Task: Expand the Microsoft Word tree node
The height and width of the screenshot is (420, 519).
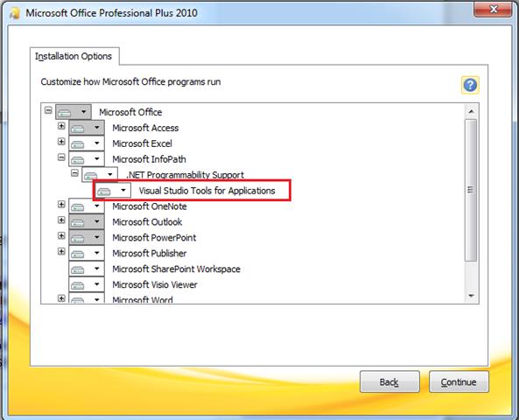Action: tap(61, 298)
